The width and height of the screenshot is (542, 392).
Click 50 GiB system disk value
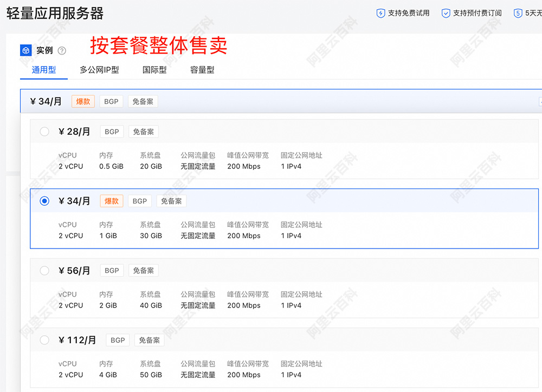point(151,375)
